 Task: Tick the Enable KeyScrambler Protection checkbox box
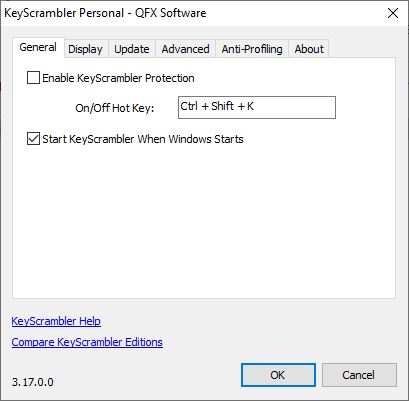(33, 78)
